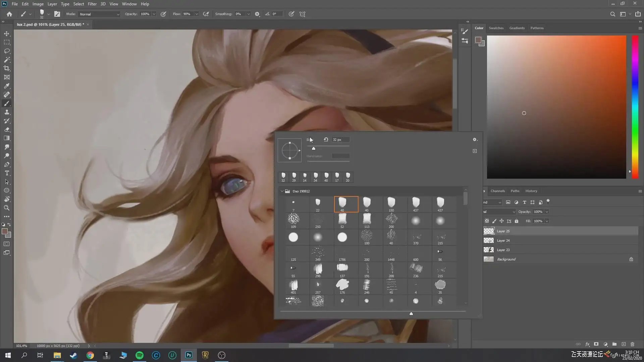Viewport: 644px width, 362px height.
Task: Select the Eyedropper tool
Action: (x=7, y=86)
